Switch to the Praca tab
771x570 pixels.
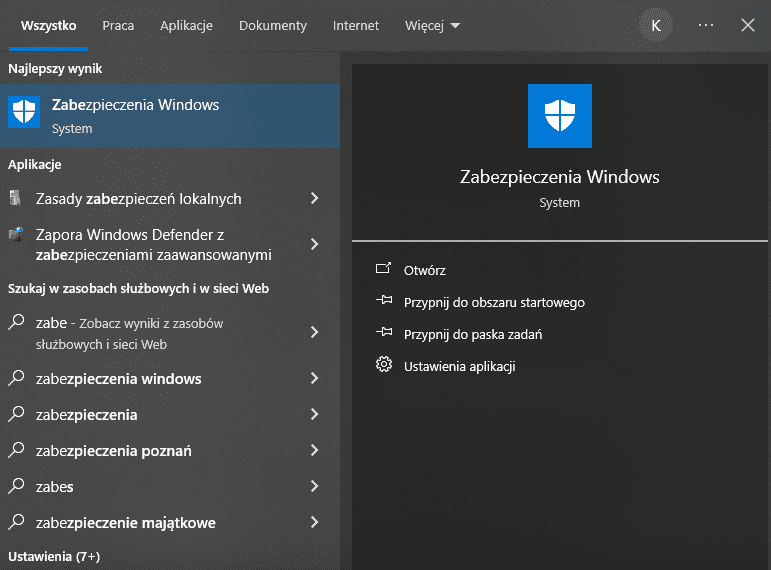click(118, 26)
